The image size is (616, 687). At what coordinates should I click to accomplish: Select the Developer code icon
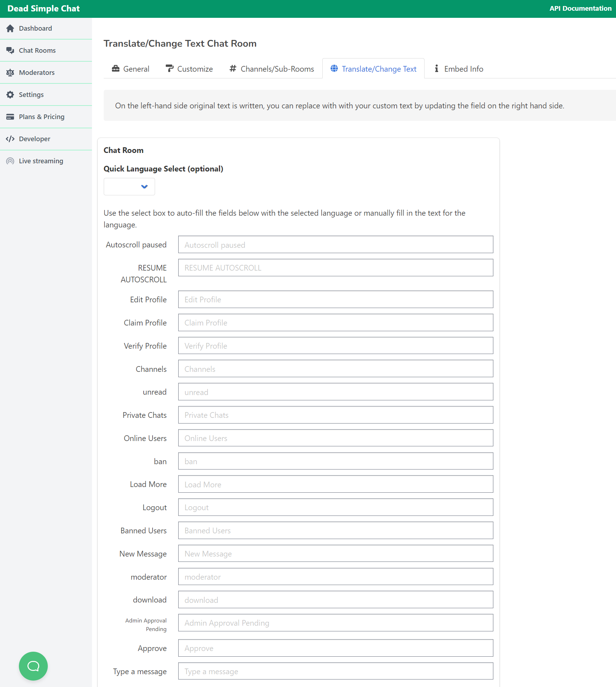pyautogui.click(x=10, y=139)
